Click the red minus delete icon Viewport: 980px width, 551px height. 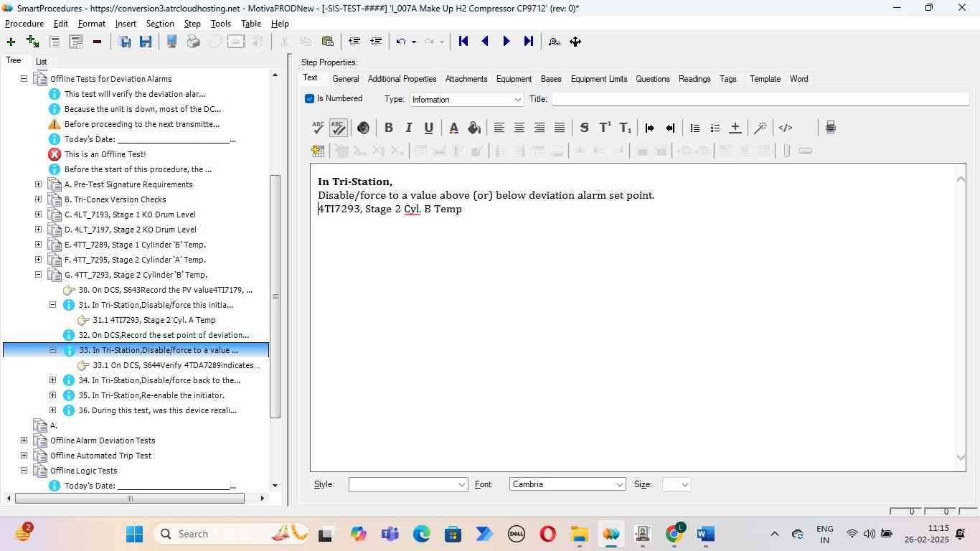(97, 42)
